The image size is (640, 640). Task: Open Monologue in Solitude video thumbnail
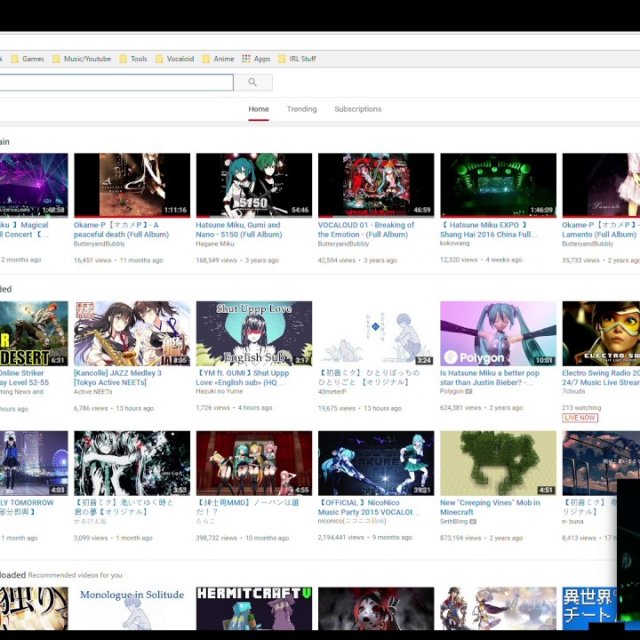[132, 608]
